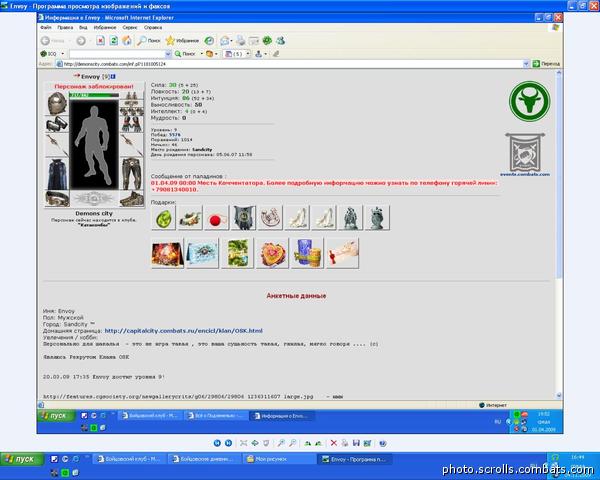600x480 pixels.
Task: Expand the ICQ search field dropdown
Action: (x=168, y=54)
